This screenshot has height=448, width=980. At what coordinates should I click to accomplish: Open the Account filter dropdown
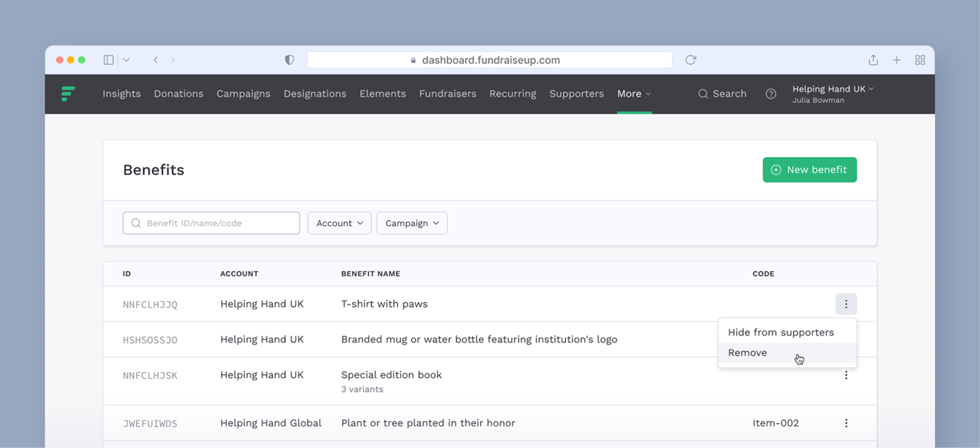point(339,223)
